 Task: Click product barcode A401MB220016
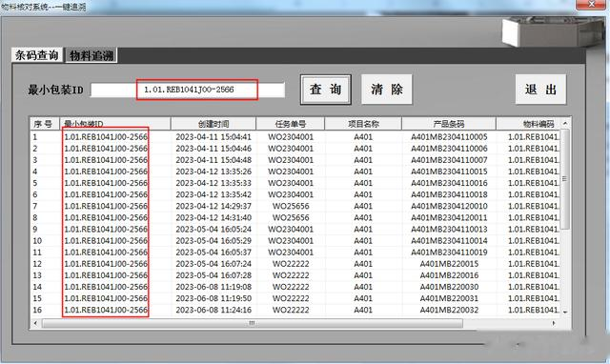[449, 275]
